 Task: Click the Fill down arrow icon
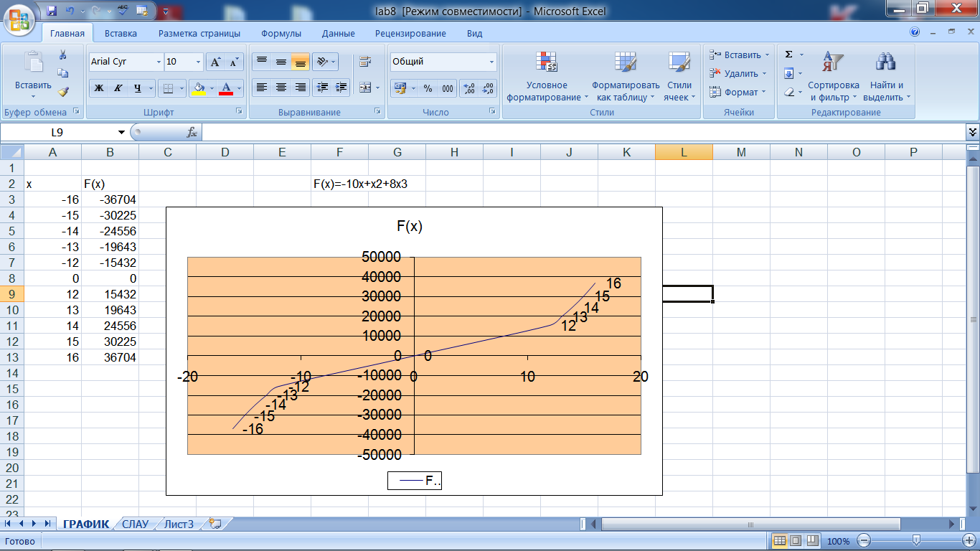click(x=788, y=73)
